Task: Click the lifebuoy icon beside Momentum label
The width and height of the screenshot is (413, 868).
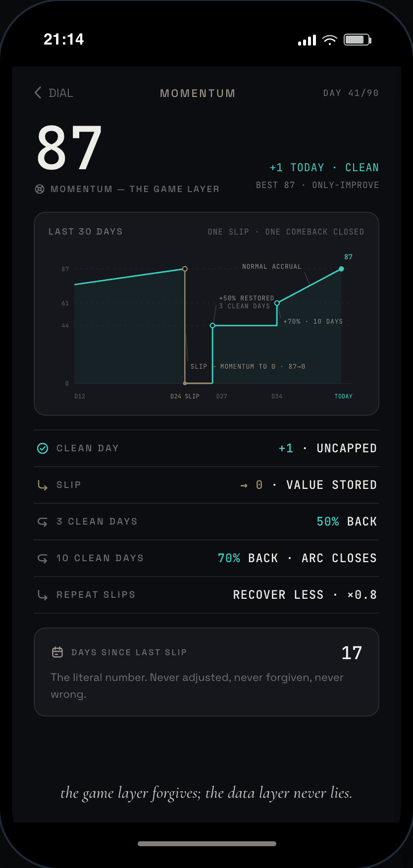Action: click(x=40, y=189)
